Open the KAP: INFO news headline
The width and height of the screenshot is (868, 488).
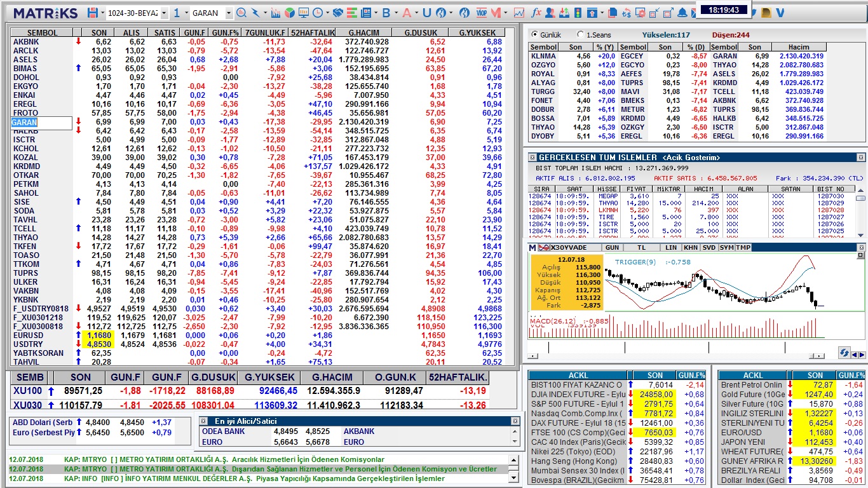pos(254,478)
